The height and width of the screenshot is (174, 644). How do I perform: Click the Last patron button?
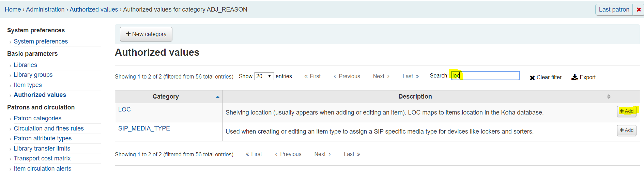tap(614, 10)
